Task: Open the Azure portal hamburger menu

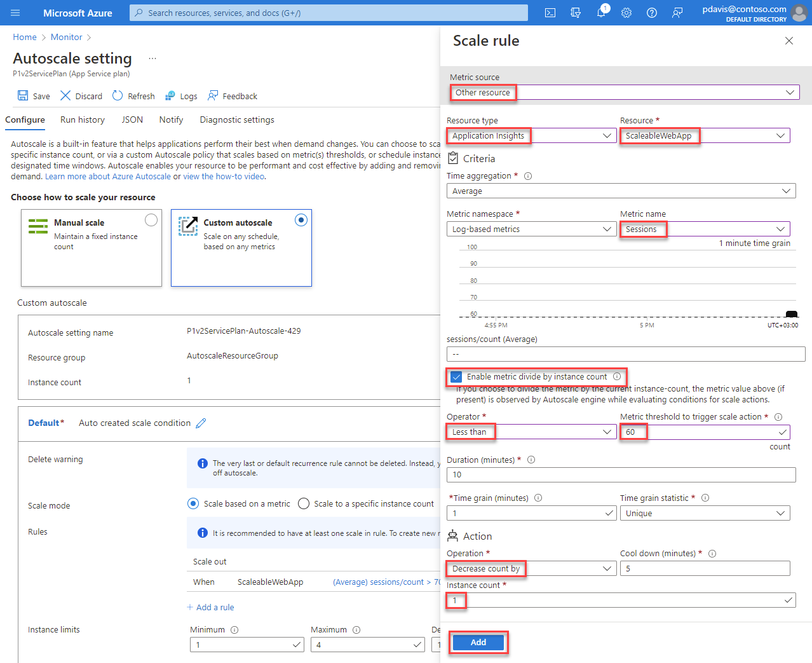Action: (x=15, y=13)
